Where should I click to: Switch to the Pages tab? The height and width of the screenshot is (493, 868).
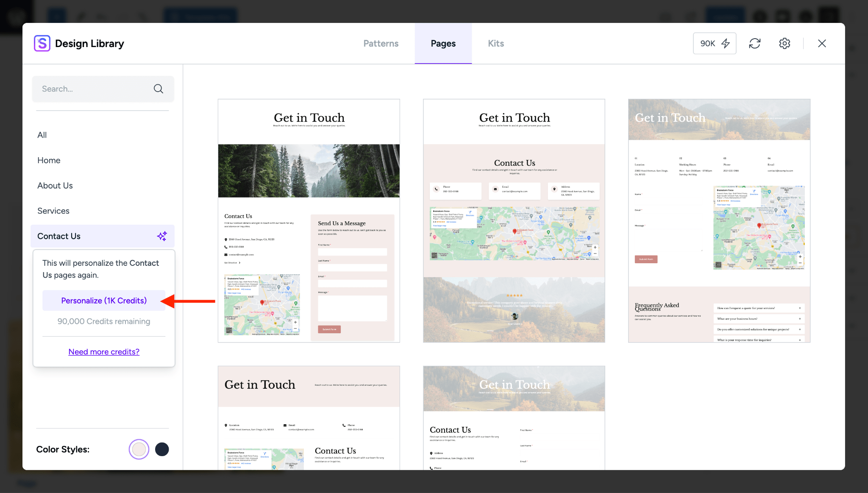point(443,43)
